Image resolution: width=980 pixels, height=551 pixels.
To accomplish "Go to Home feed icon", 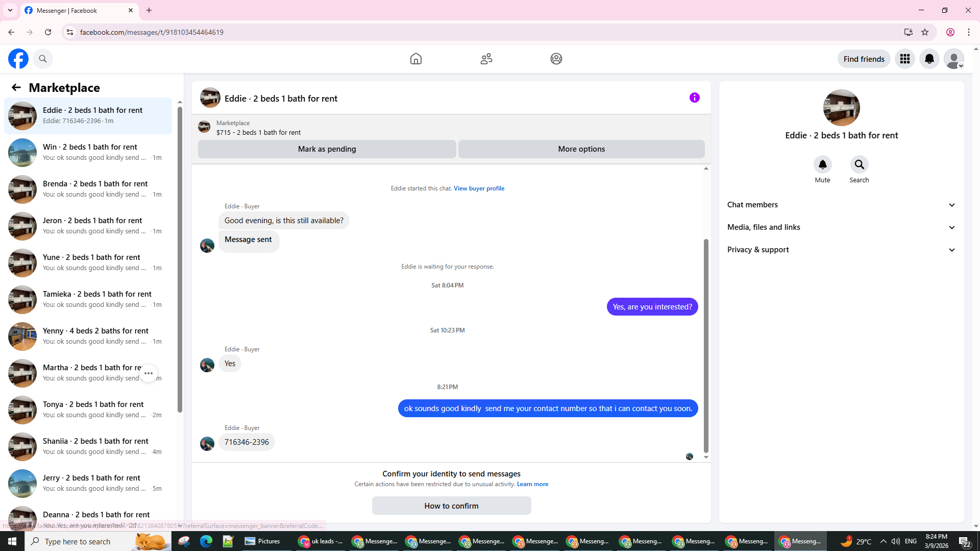I will pyautogui.click(x=416, y=59).
